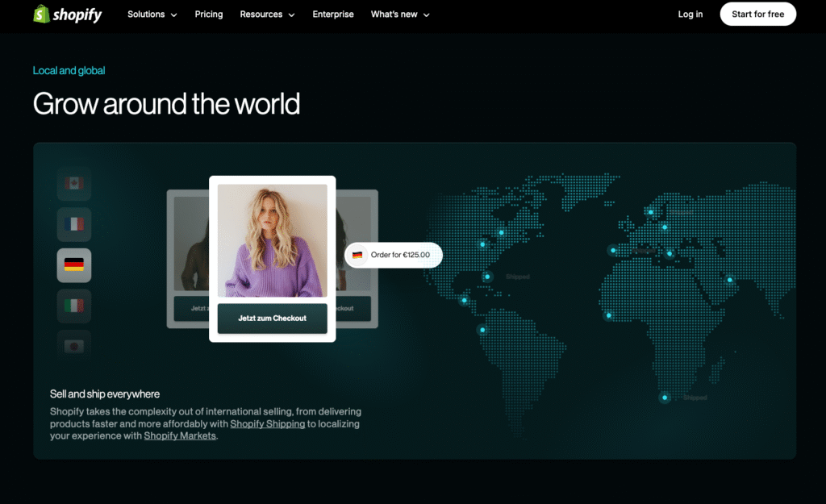This screenshot has height=504, width=826.
Task: Click the German flag in the order pill
Action: coord(357,255)
